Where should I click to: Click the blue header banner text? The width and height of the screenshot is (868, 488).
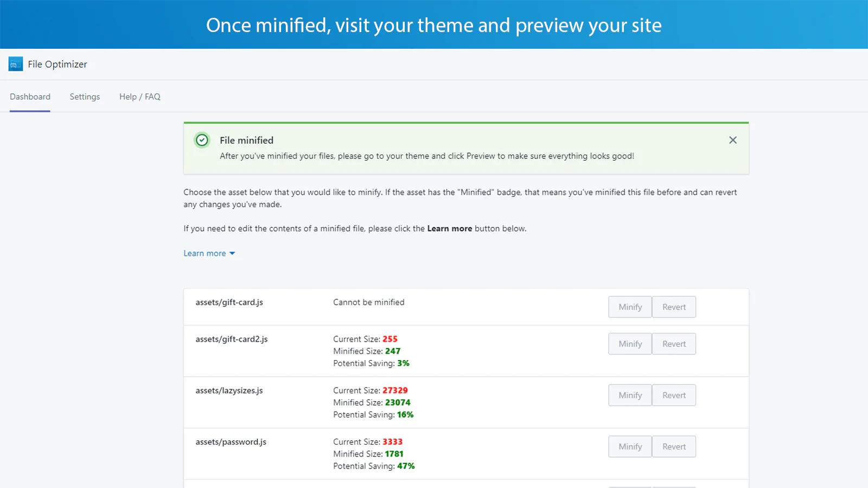(434, 24)
